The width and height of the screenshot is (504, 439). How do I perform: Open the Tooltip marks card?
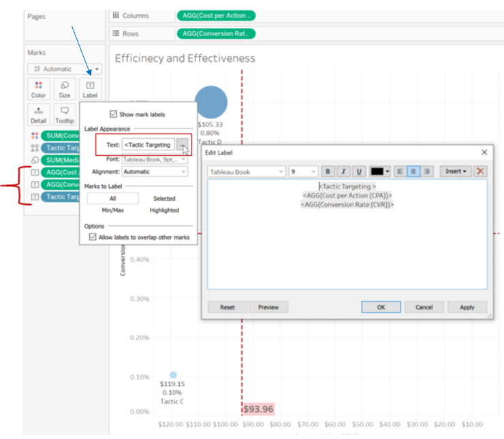65,114
